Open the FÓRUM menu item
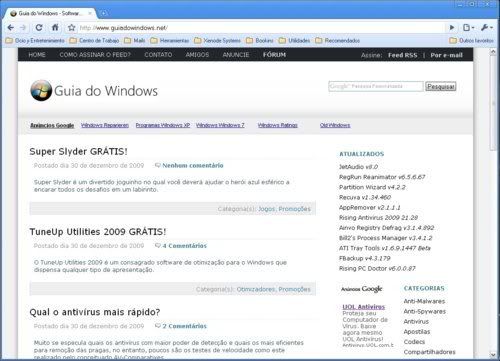Screen dimensions: 500x361 [274, 55]
